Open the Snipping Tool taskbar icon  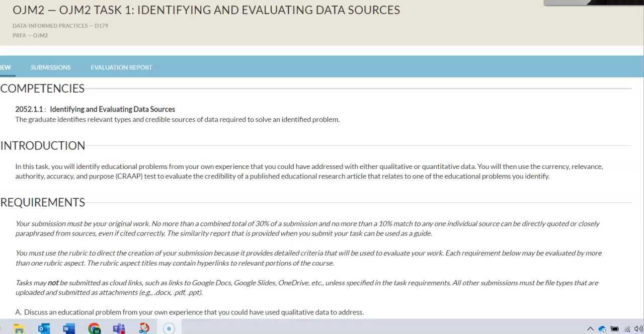coord(144,328)
